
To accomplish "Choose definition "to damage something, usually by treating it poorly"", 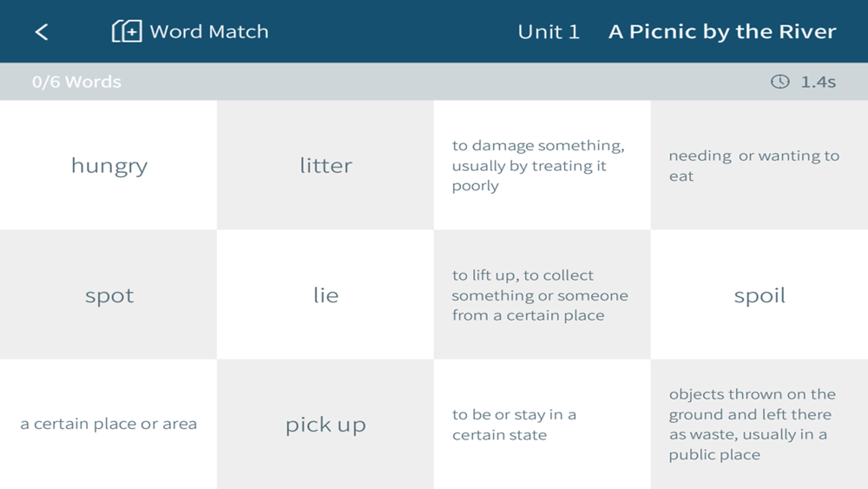I will [x=542, y=165].
